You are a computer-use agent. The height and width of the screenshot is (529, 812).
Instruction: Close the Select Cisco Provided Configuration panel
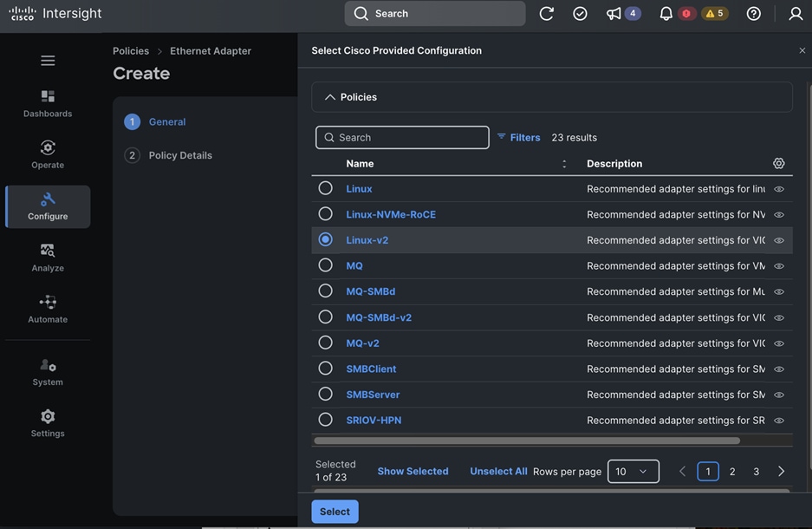(x=802, y=50)
